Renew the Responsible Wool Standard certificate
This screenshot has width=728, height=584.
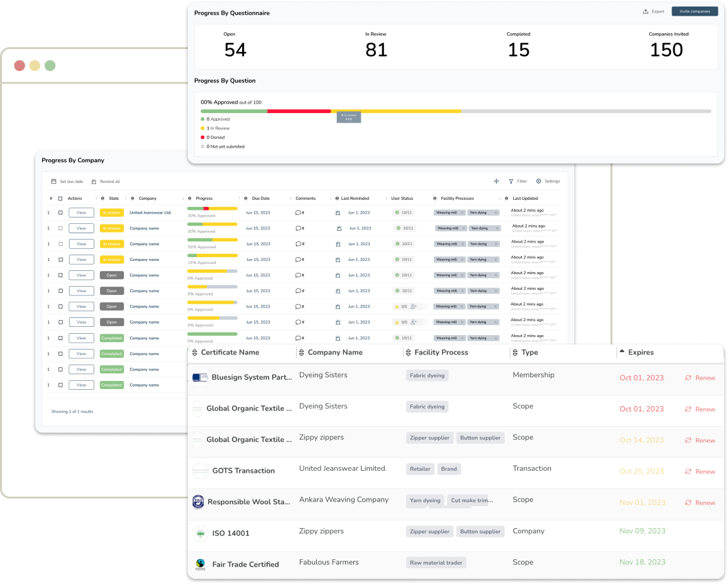(x=700, y=503)
